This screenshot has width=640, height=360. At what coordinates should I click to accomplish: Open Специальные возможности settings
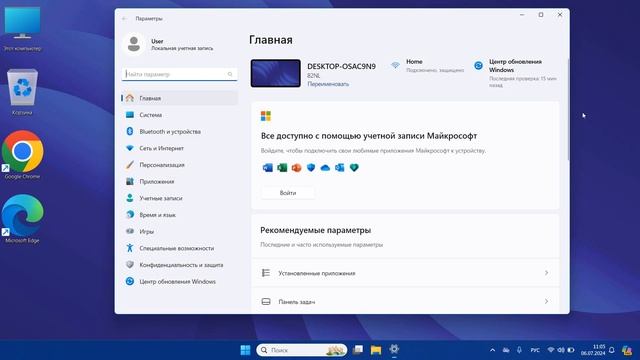point(180,248)
